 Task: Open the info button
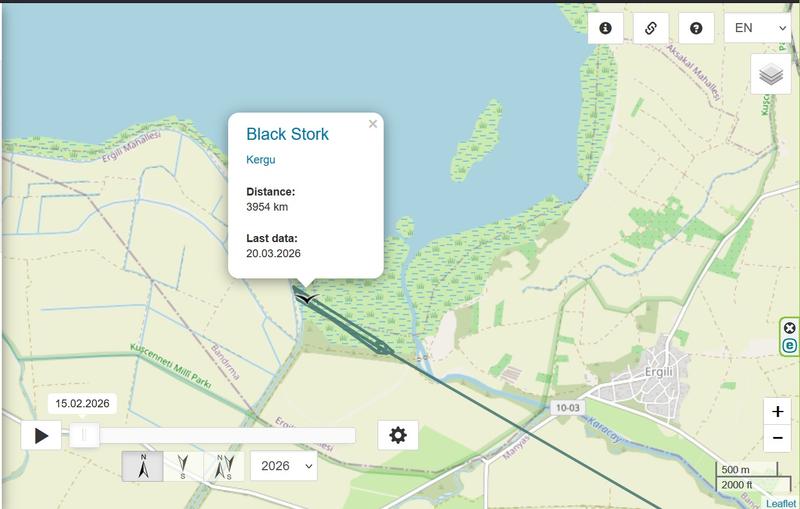tap(606, 28)
